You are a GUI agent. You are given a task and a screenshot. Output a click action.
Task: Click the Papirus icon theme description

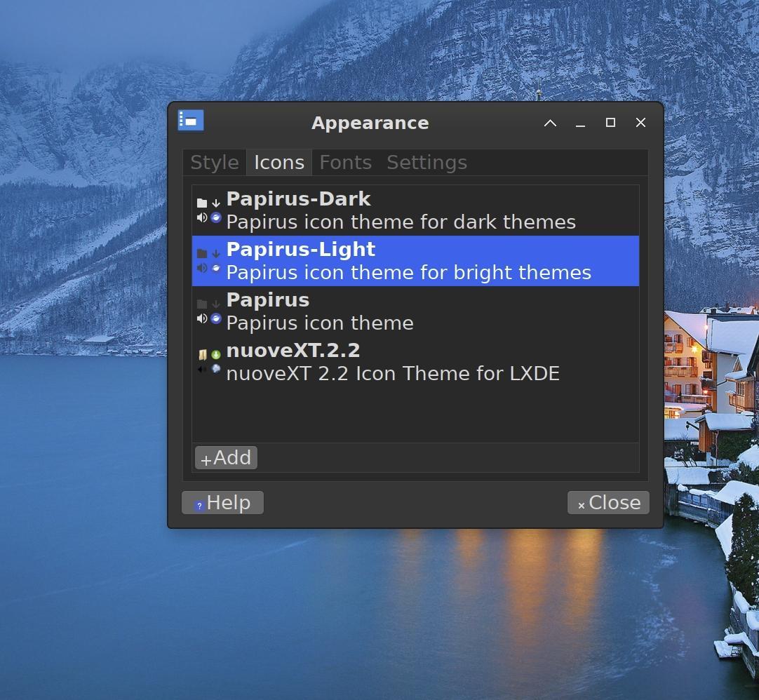319,323
